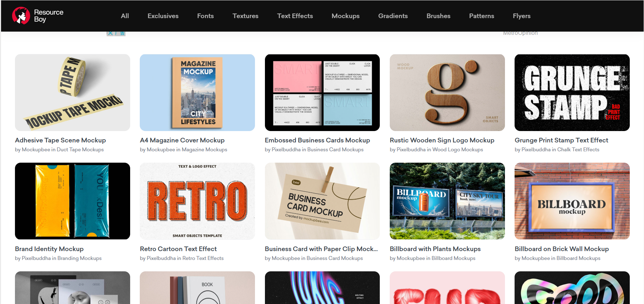Click Billboard on Brick Wall Mockup title

pyautogui.click(x=562, y=249)
